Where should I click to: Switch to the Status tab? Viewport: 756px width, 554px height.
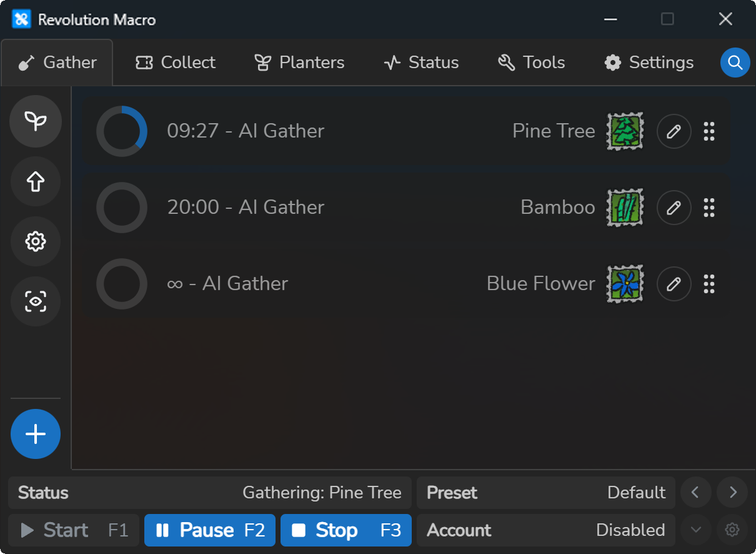pos(421,63)
